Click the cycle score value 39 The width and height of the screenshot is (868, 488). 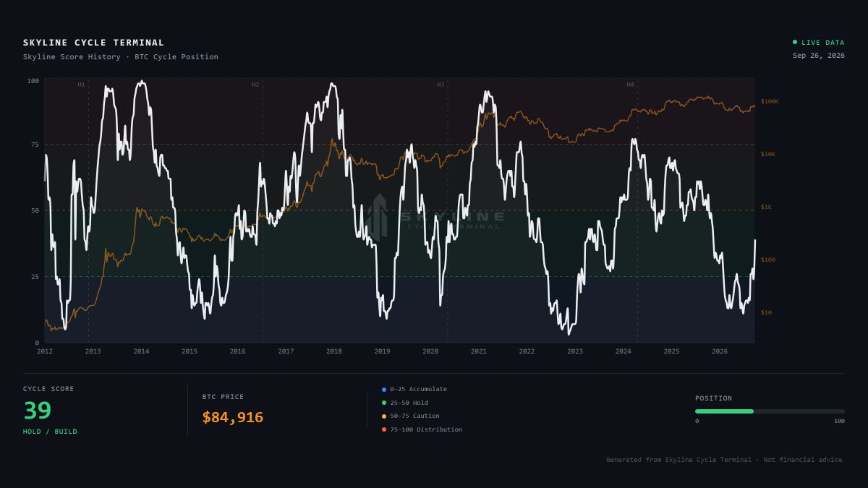(38, 411)
